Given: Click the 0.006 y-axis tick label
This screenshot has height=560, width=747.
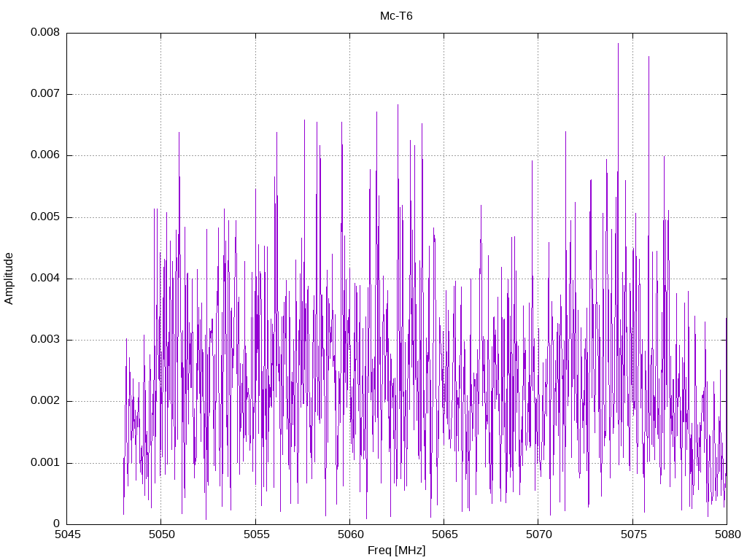Looking at the screenshot, I should tap(45, 155).
